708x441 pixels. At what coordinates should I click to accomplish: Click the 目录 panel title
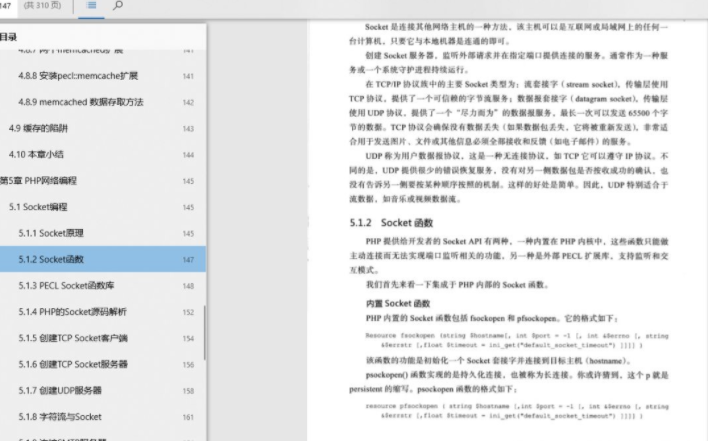8,37
